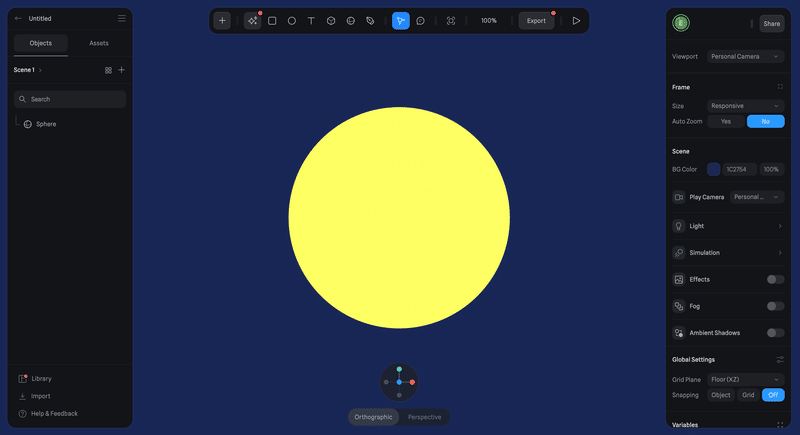Click the Export button
This screenshot has width=800, height=435.
coord(536,21)
